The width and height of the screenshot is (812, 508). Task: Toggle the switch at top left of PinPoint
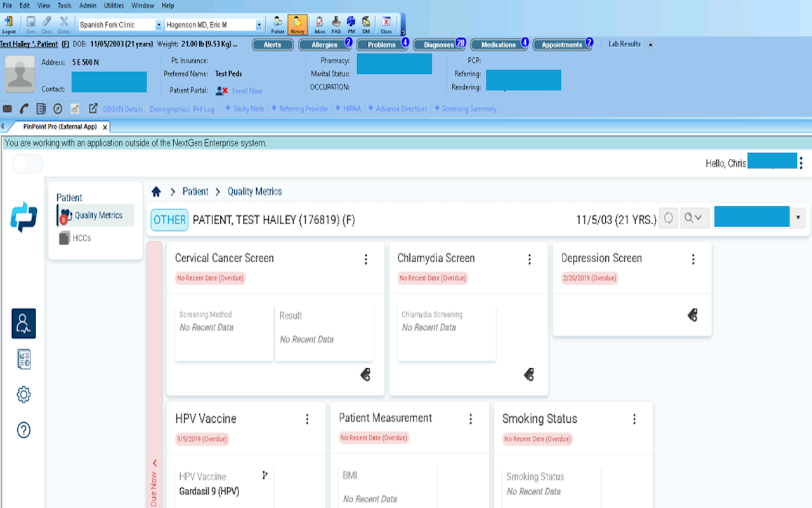click(28, 164)
